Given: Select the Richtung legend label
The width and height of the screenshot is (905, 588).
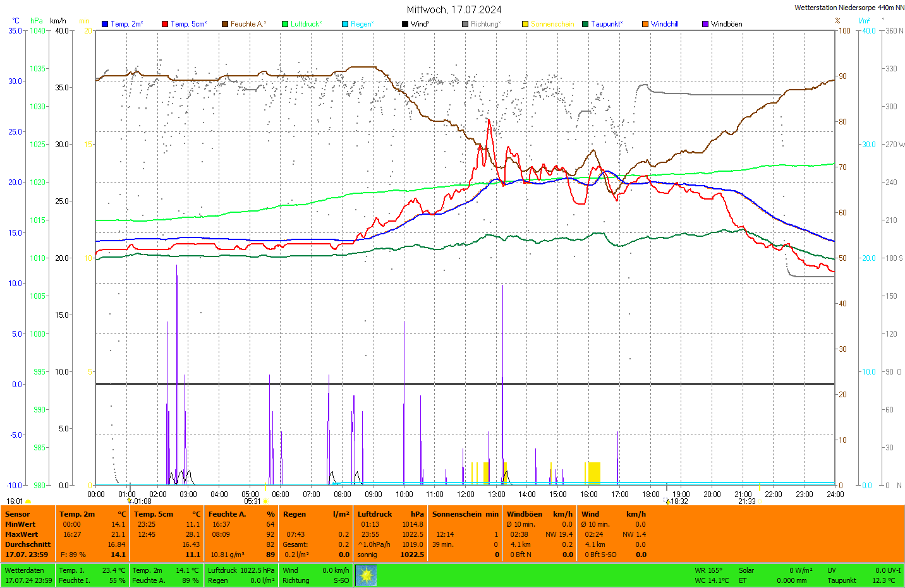Looking at the screenshot, I should pyautogui.click(x=485, y=24).
